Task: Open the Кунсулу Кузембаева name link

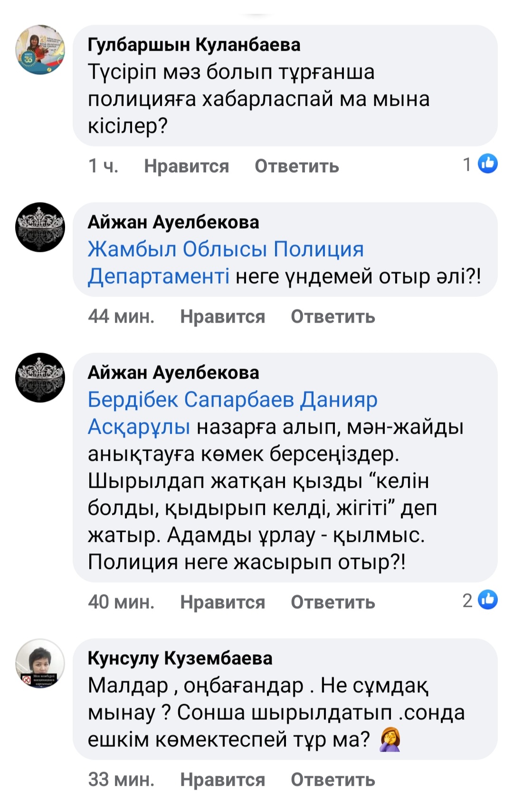Action: 180,658
